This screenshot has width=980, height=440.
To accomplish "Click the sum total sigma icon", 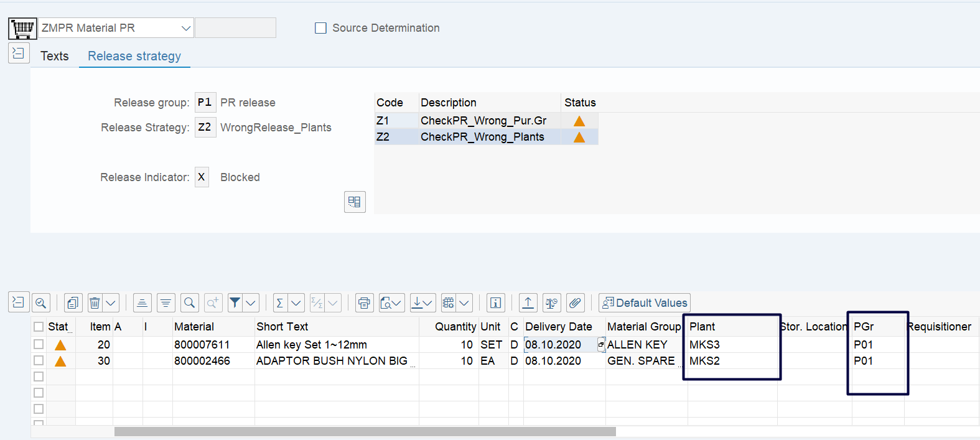I will click(x=280, y=303).
